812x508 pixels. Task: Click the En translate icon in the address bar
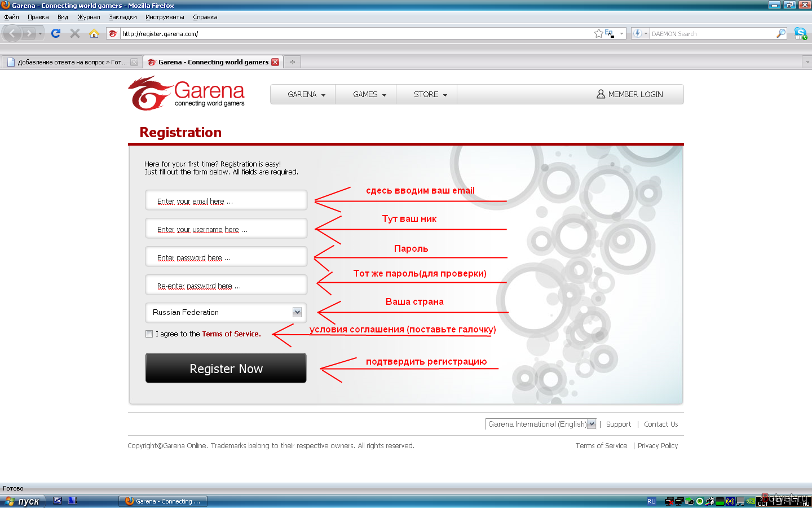tap(609, 33)
